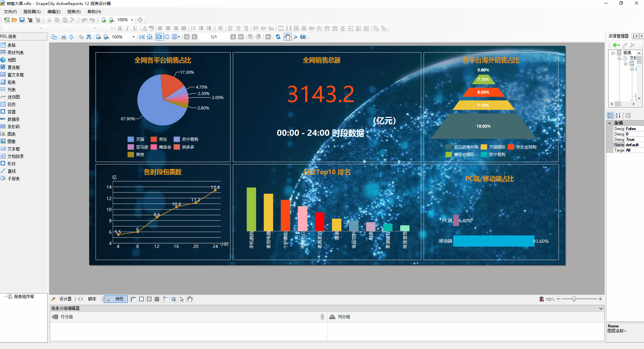Select the Pan hand tool in preview toolbar
Image resolution: width=644 pixels, height=349 pixels.
pos(288,37)
